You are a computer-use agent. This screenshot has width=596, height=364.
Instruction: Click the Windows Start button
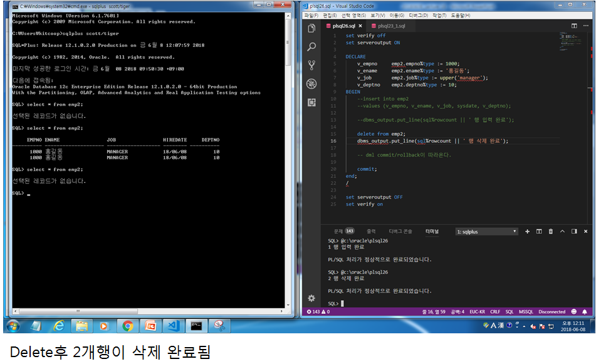coord(13,326)
